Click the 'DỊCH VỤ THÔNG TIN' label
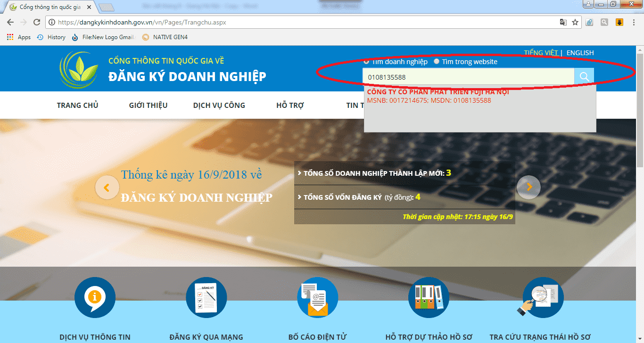This screenshot has height=343, width=644. pyautogui.click(x=95, y=337)
